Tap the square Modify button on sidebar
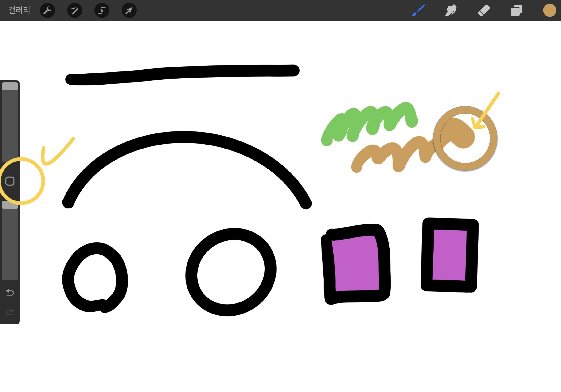 (10, 181)
